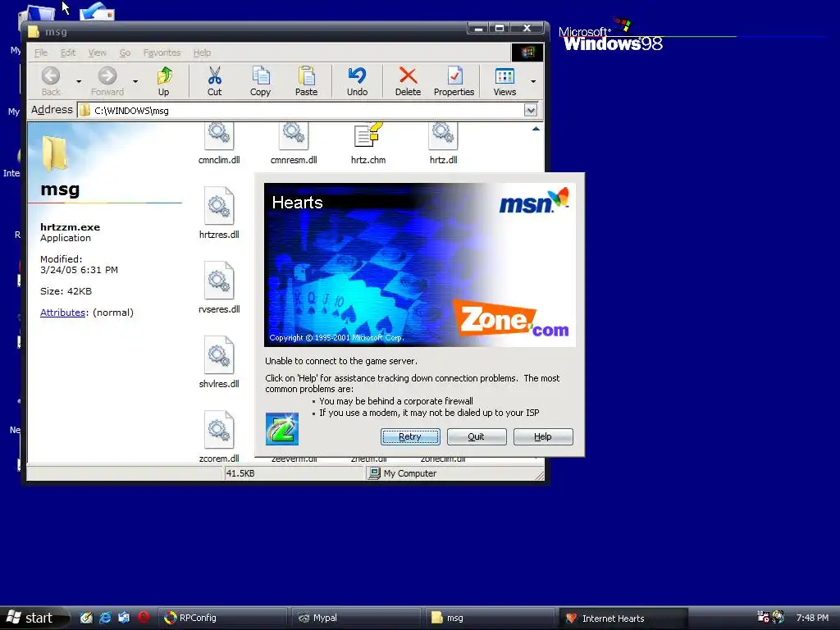This screenshot has width=840, height=630.
Task: Click the red Delete icon
Action: click(x=408, y=76)
